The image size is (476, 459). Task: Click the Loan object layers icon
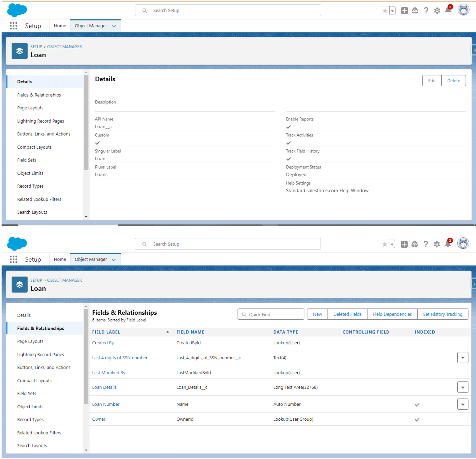[19, 51]
